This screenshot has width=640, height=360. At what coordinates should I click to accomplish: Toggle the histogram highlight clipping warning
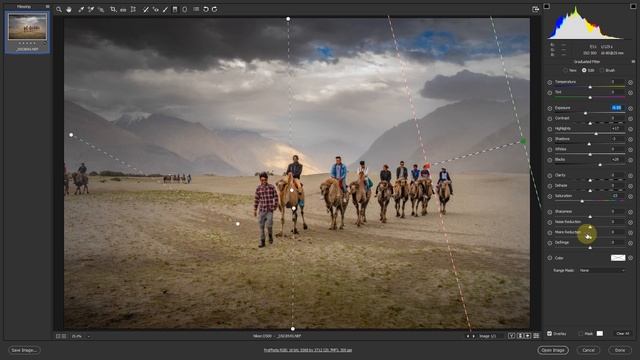coord(633,6)
